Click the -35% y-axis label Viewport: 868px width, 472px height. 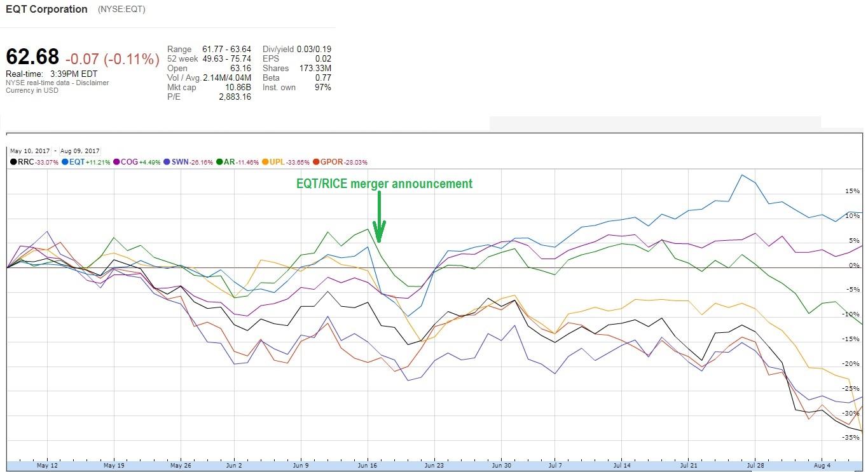point(851,438)
